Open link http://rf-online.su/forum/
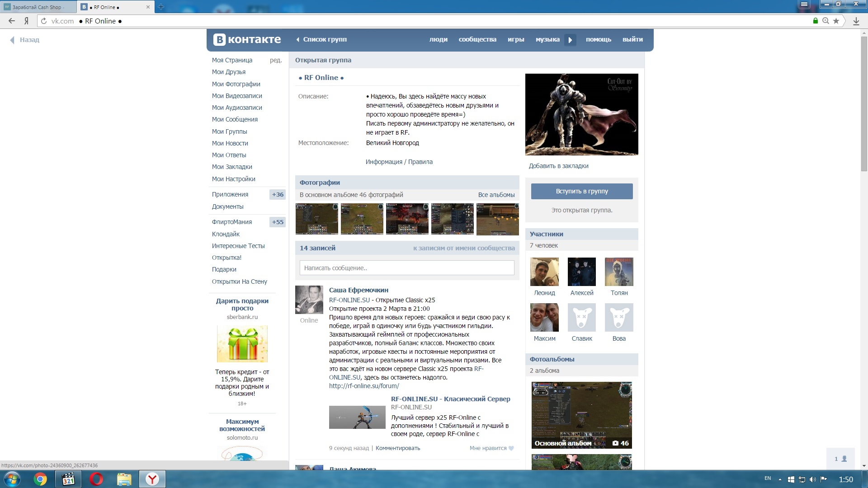Image resolution: width=868 pixels, height=488 pixels. click(x=364, y=386)
